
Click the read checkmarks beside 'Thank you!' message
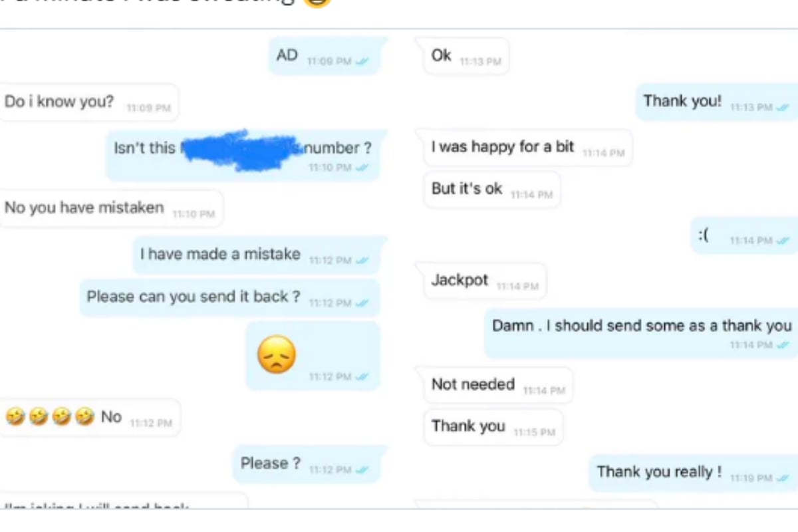point(783,106)
